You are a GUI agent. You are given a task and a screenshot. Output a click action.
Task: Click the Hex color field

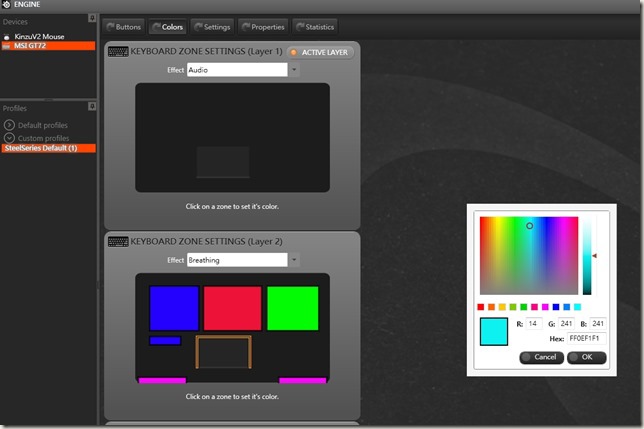[586, 339]
